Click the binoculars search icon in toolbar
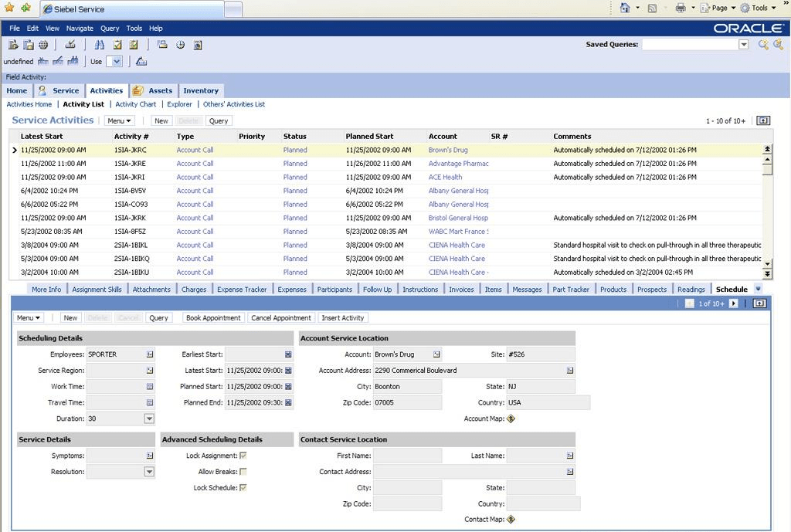The image size is (791, 532). point(100,45)
